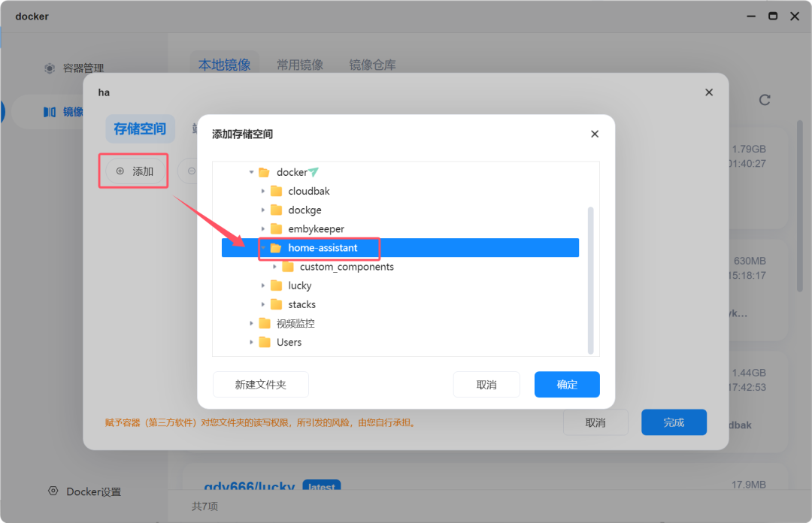This screenshot has width=812, height=523.
Task: Click the Users folder icon
Action: [x=265, y=343]
